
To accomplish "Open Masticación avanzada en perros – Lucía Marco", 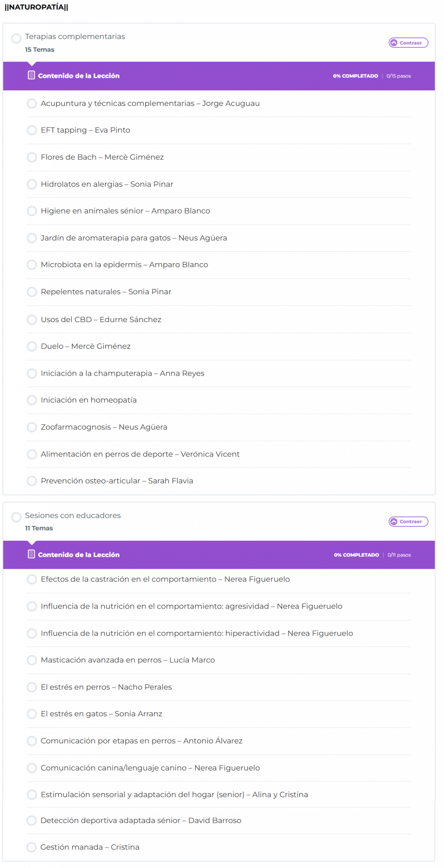I will click(128, 660).
